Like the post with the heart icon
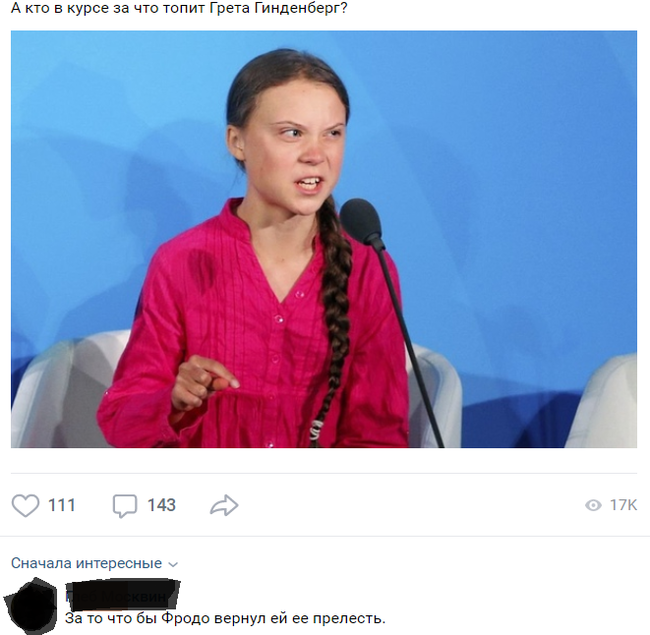Image resolution: width=650 pixels, height=635 pixels. (25, 505)
